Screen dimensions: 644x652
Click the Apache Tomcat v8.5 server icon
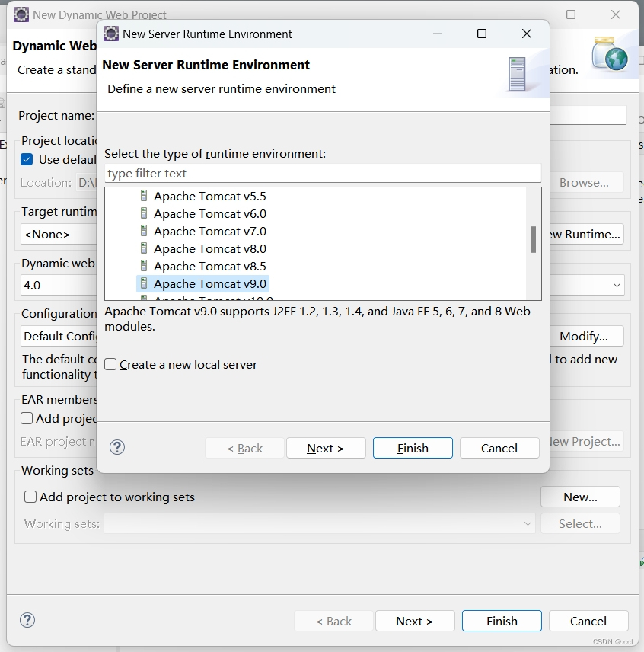[x=144, y=266]
